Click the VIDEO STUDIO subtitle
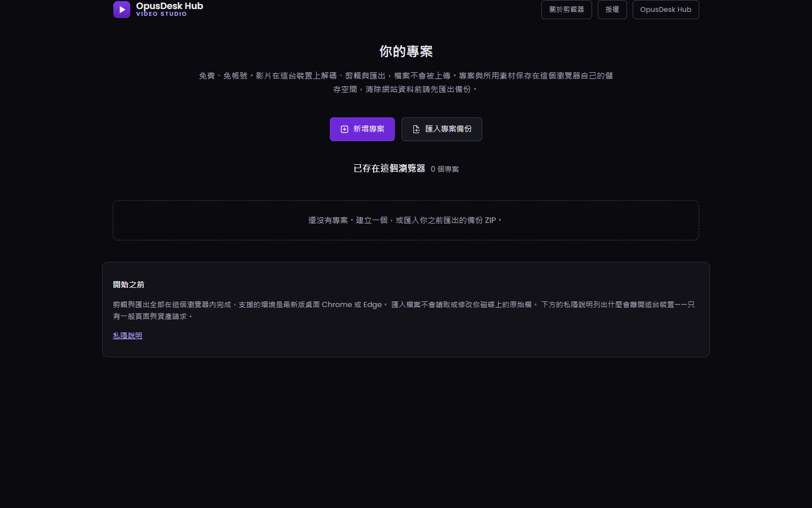This screenshot has width=812, height=508. coord(161,14)
